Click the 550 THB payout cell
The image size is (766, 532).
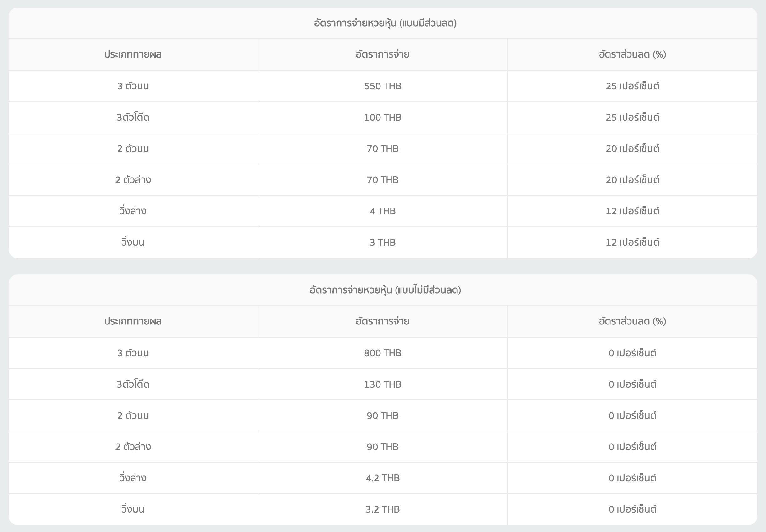pyautogui.click(x=382, y=86)
